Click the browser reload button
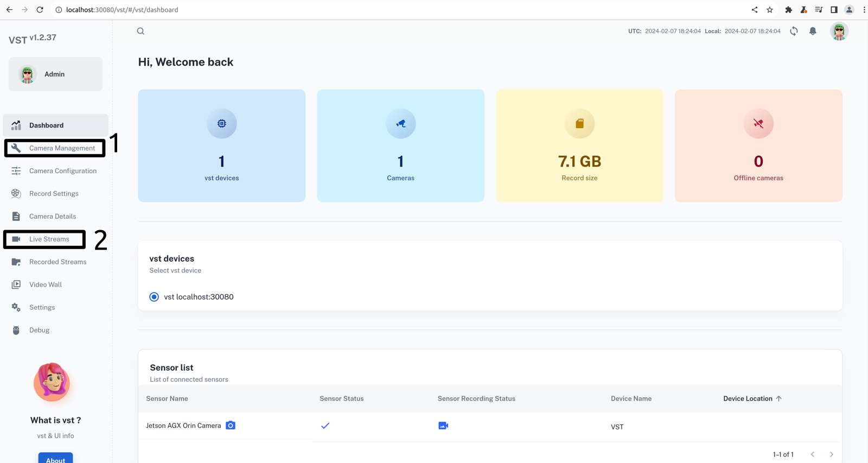Screen dimensions: 868x463 point(40,10)
